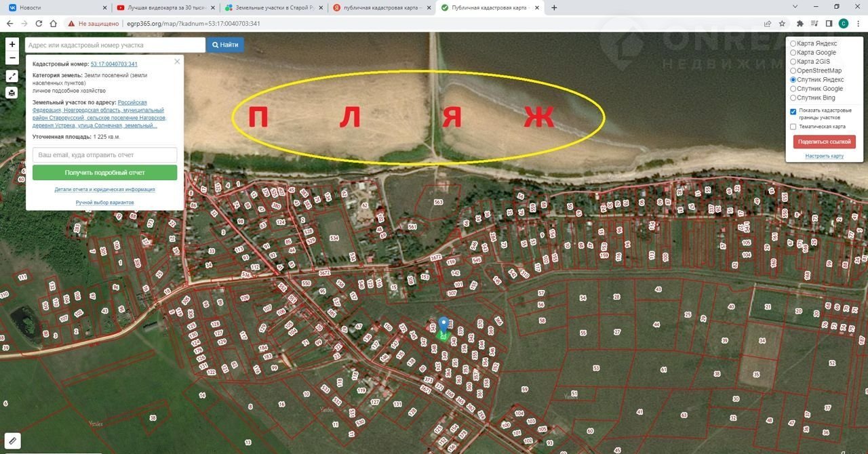Open the YouTube Лучшая видеокарта tab
The height and width of the screenshot is (454, 868).
(x=163, y=7)
